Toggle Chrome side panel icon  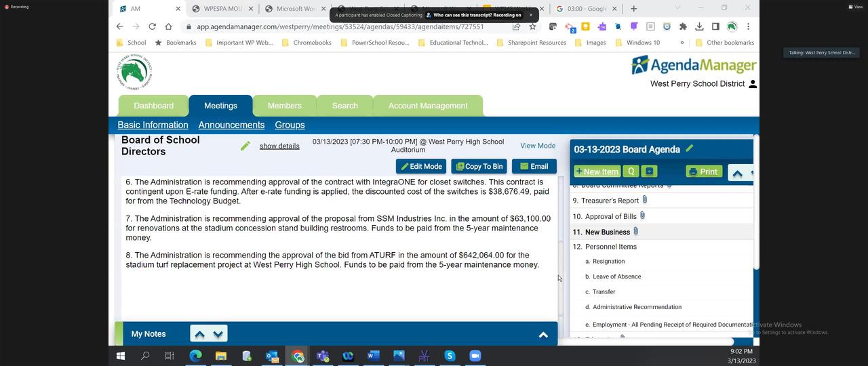click(715, 26)
